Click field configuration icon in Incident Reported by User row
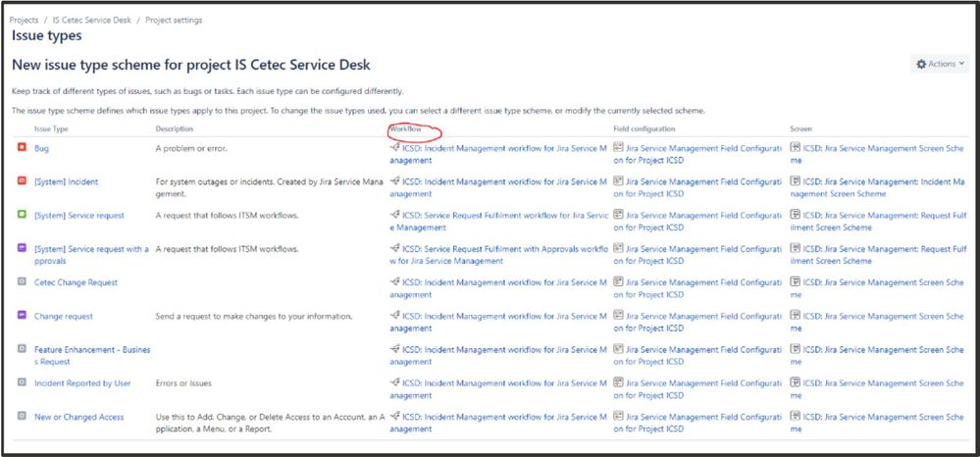The image size is (980, 457). click(x=618, y=382)
